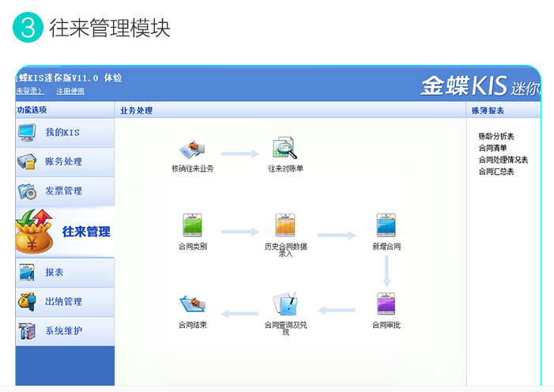
Task: Open the 核销往来业务 icon
Action: (192, 149)
